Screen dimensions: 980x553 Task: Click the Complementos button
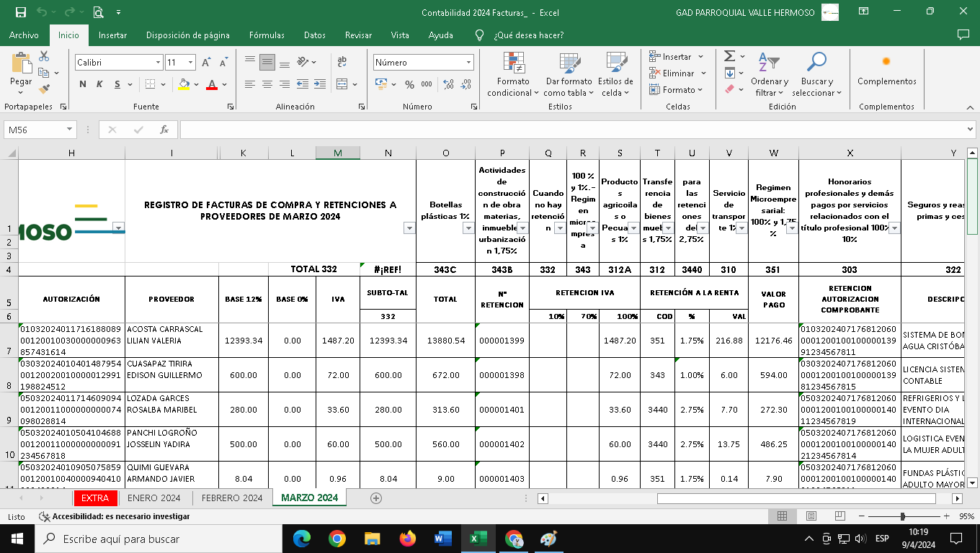coord(886,72)
